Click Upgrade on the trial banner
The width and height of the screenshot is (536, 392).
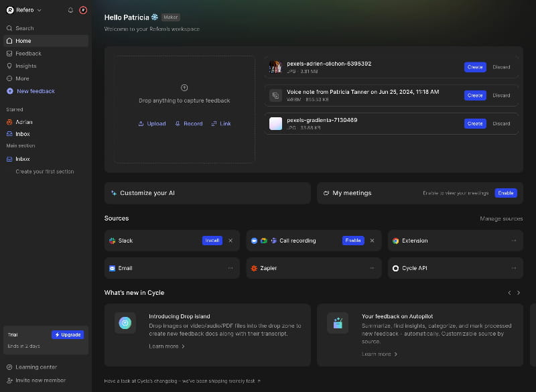[x=68, y=334]
